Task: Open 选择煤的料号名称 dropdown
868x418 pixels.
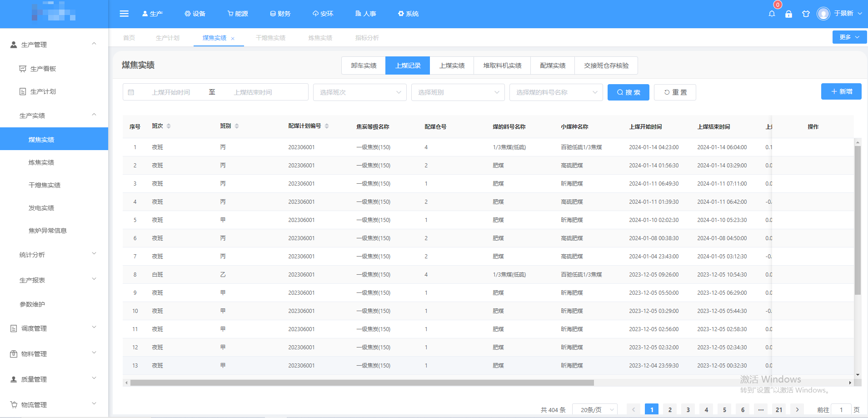Action: (556, 92)
